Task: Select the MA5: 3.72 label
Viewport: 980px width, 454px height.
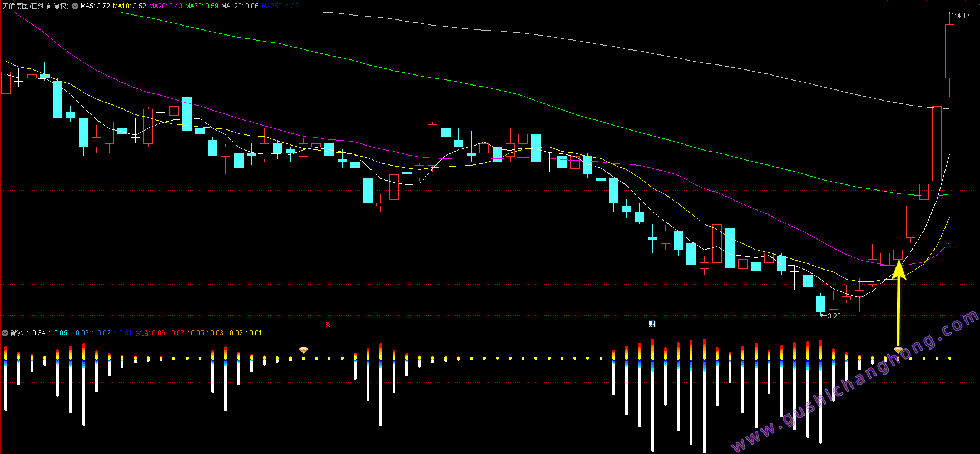Action: point(95,6)
